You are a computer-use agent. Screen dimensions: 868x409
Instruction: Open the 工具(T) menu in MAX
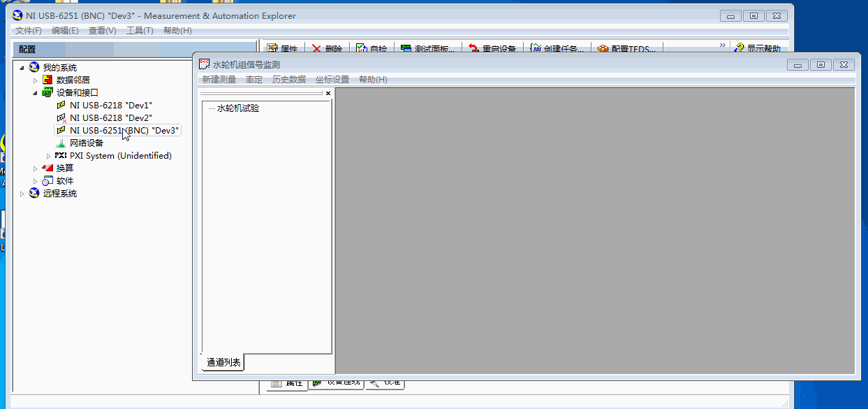(x=140, y=31)
